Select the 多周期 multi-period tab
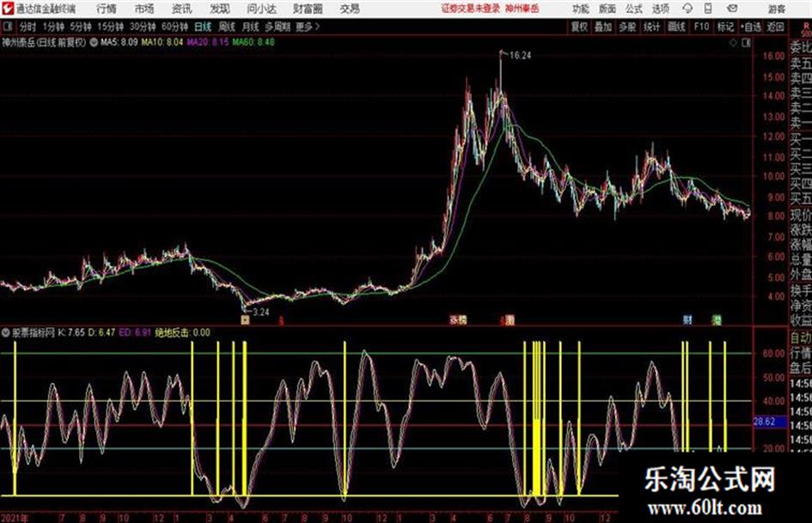 click(278, 27)
